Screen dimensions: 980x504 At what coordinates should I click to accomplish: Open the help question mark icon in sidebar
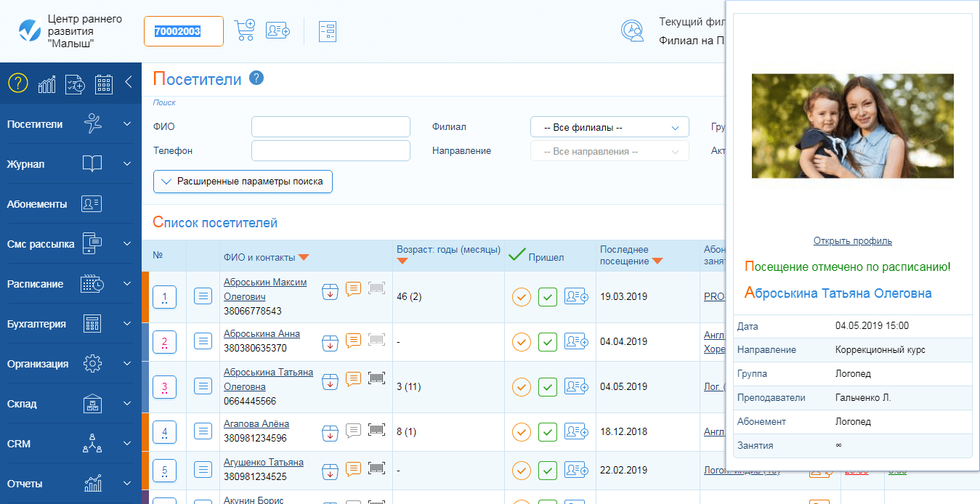click(17, 83)
